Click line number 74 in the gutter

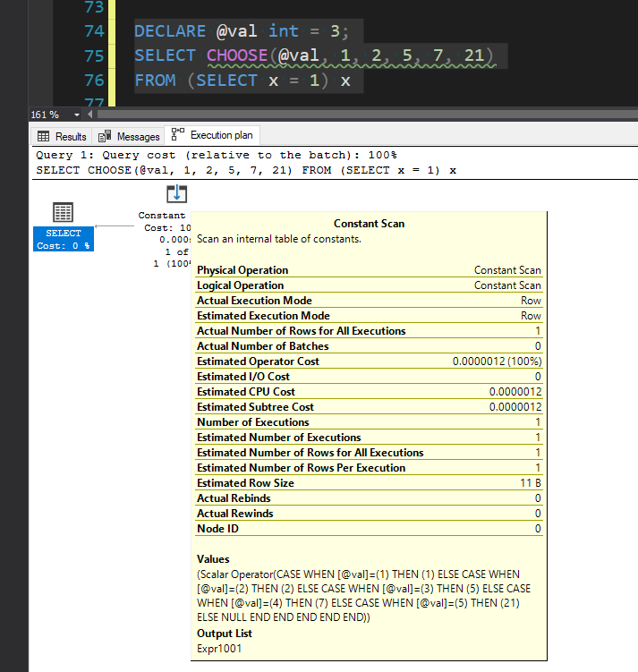point(94,31)
